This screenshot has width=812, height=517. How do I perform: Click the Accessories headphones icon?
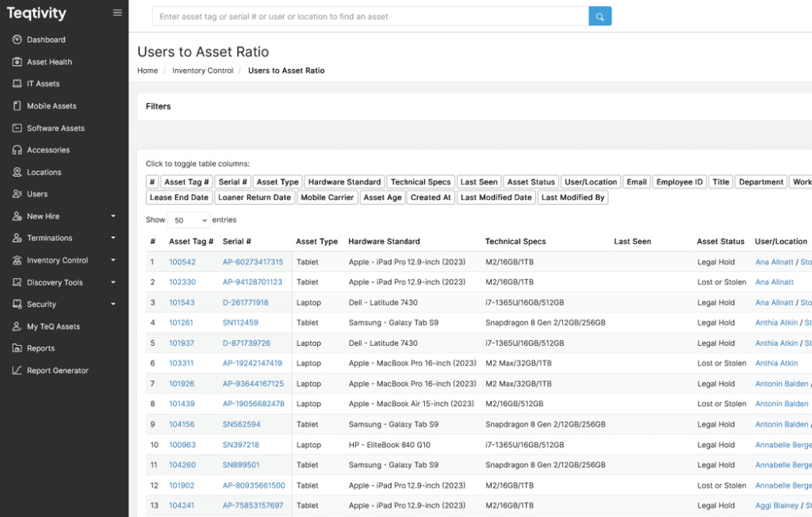(x=17, y=150)
